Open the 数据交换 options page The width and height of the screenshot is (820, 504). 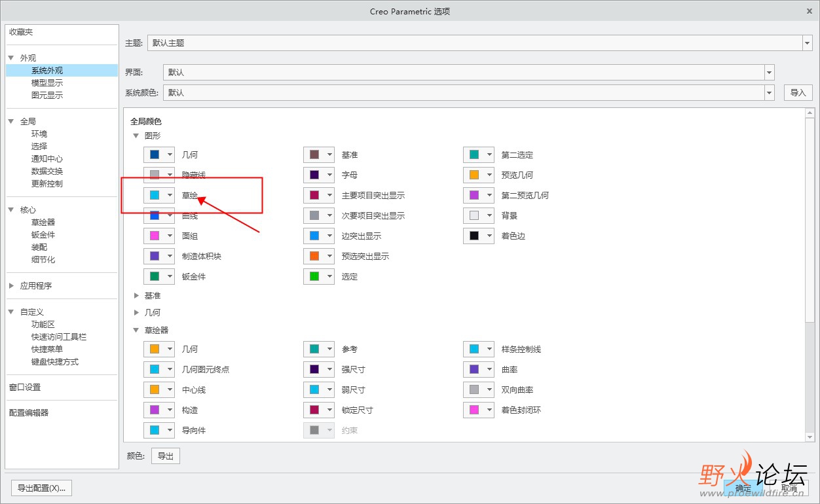point(47,171)
